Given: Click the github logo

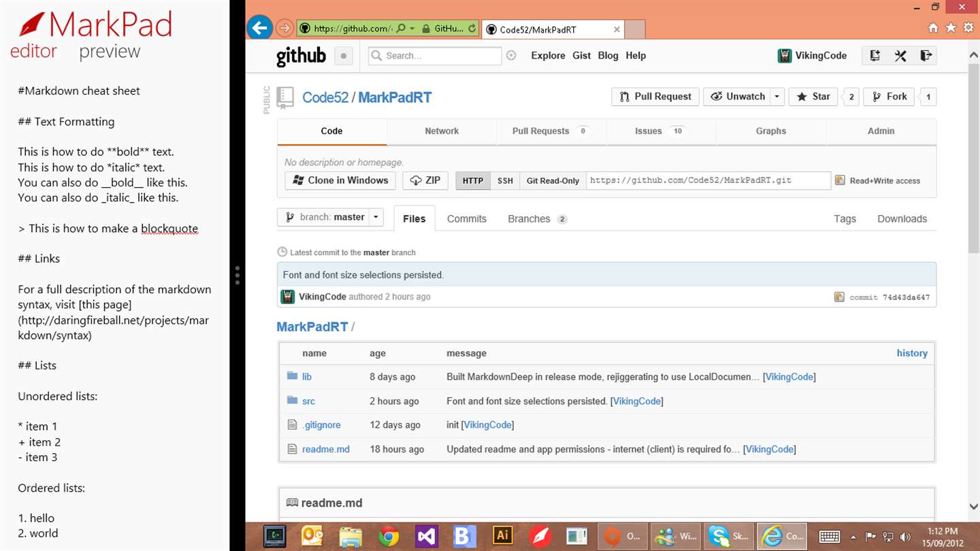Looking at the screenshot, I should (x=301, y=56).
